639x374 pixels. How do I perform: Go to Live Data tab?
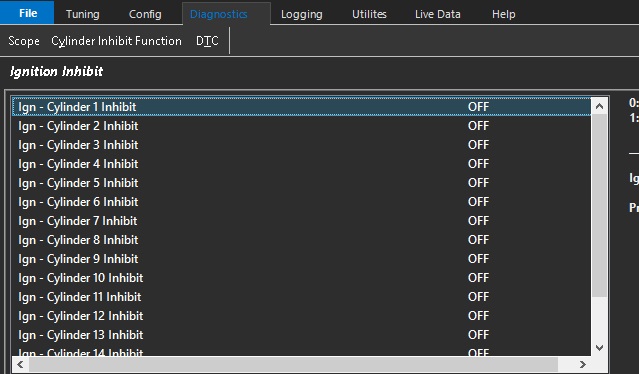pos(438,14)
